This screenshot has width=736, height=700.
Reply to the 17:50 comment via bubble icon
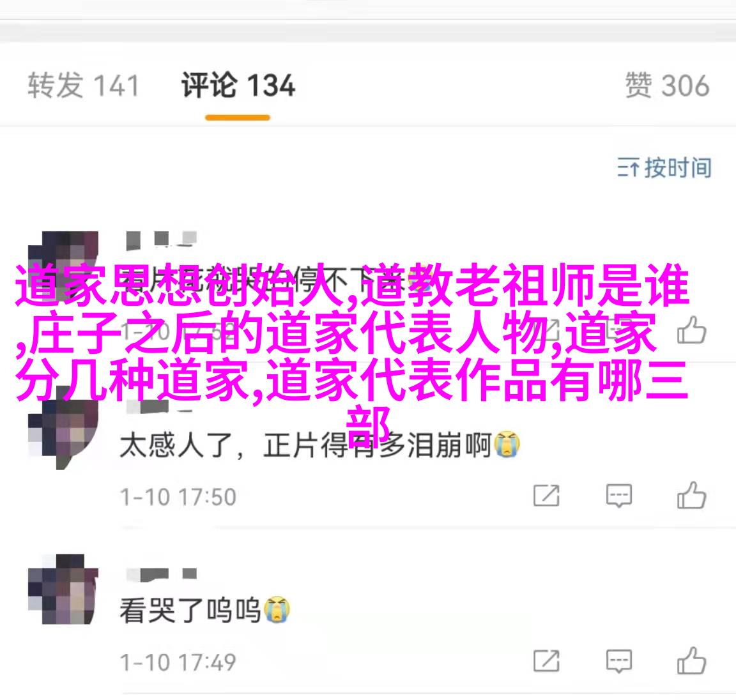tap(618, 496)
